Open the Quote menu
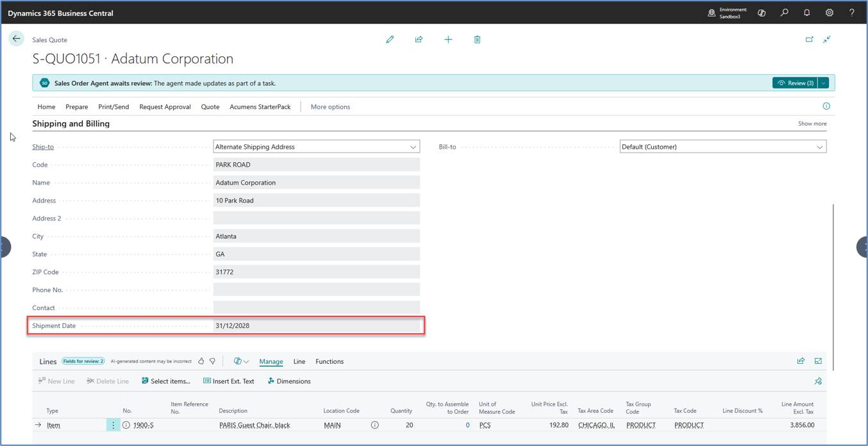The image size is (868, 446). click(x=210, y=107)
